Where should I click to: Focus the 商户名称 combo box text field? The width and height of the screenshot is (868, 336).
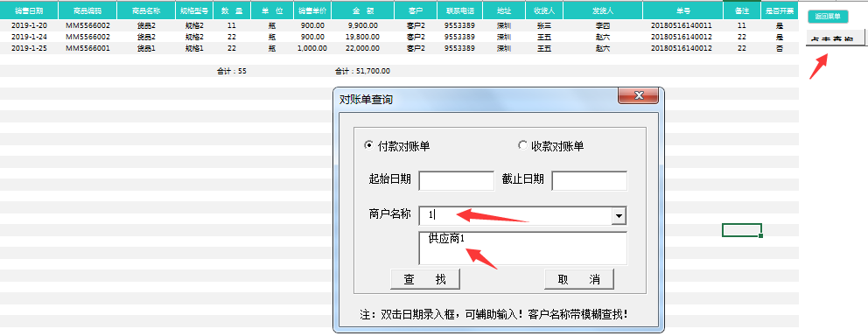pos(515,215)
